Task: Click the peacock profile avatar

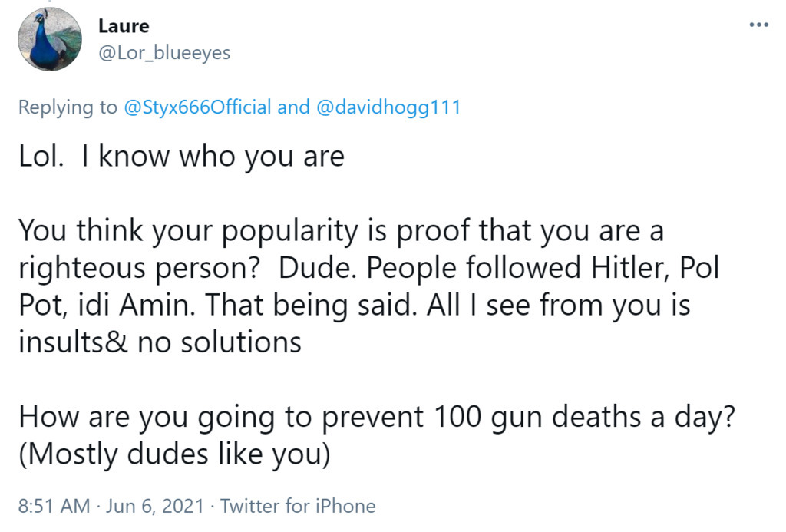Action: coord(50,39)
